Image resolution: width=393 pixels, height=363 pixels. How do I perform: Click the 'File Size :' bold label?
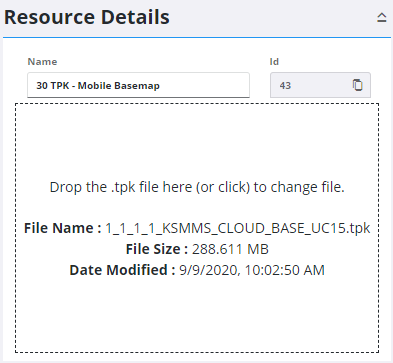pyautogui.click(x=157, y=249)
